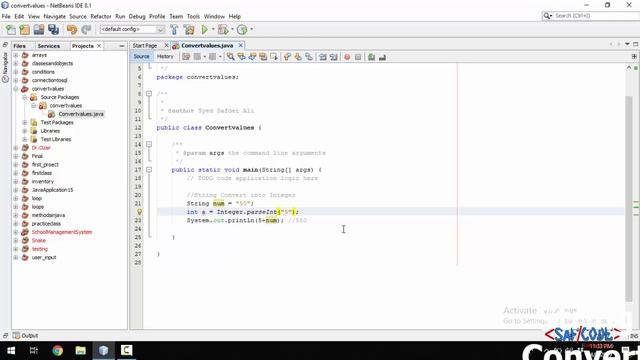Screen dimensions: 640x360
Task: Open the Navigate menu
Action: tap(54, 16)
